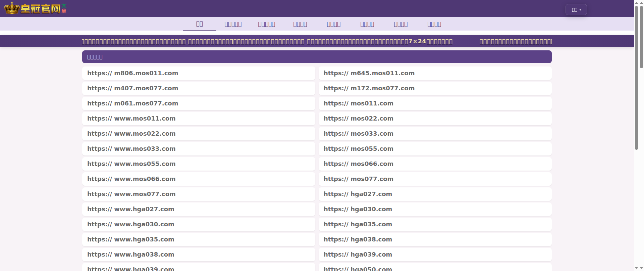Viewport: 644px width, 271px height.
Task: Follow the https:// www.mos055.com link
Action: pyautogui.click(x=199, y=164)
